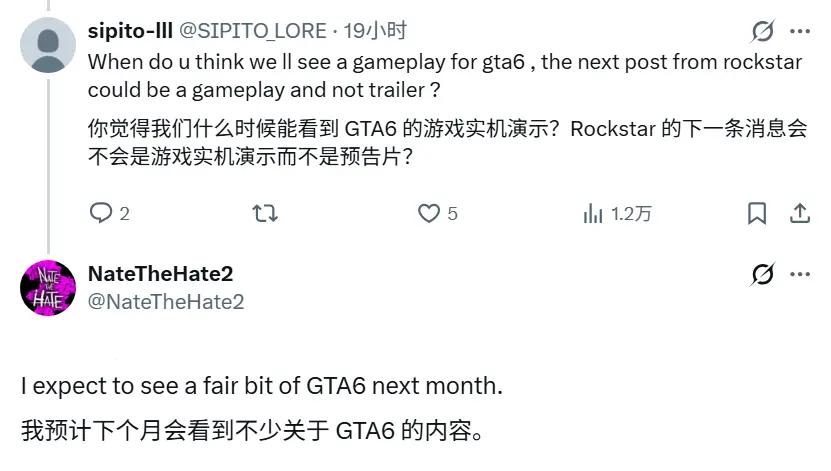Select the 1.2万 view count
Image resolution: width=831 pixels, height=471 pixels.
[x=631, y=214]
